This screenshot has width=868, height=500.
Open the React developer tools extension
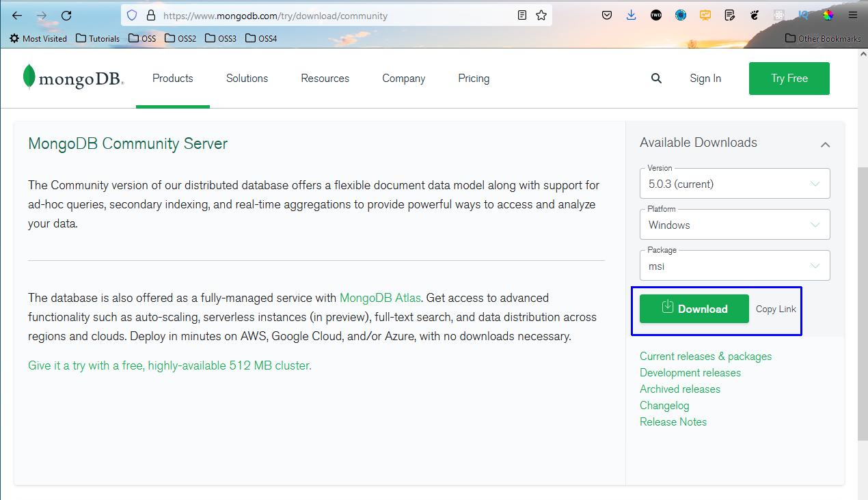tap(778, 15)
